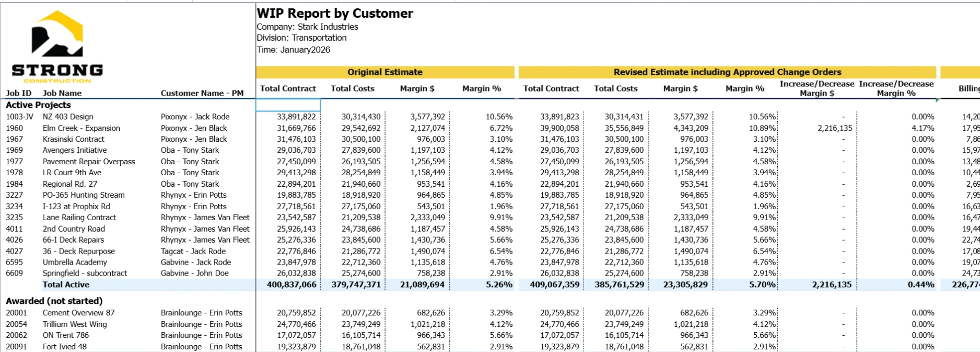Select '66-I Deck Repairs' job name
The height and width of the screenshot is (352, 980).
coord(73,240)
